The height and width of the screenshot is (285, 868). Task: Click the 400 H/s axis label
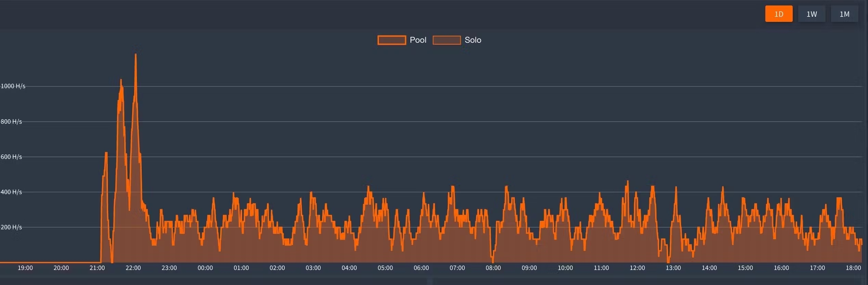coord(11,192)
